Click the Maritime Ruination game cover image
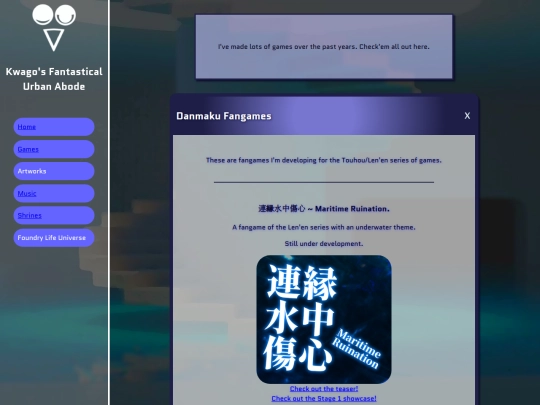The image size is (540, 405). pos(324,319)
